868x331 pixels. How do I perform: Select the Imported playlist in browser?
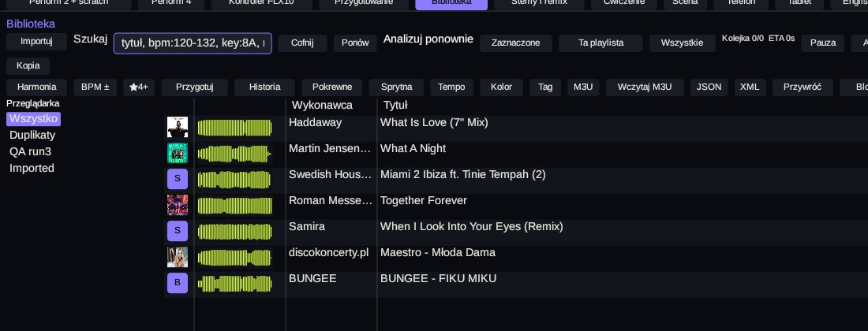[32, 168]
